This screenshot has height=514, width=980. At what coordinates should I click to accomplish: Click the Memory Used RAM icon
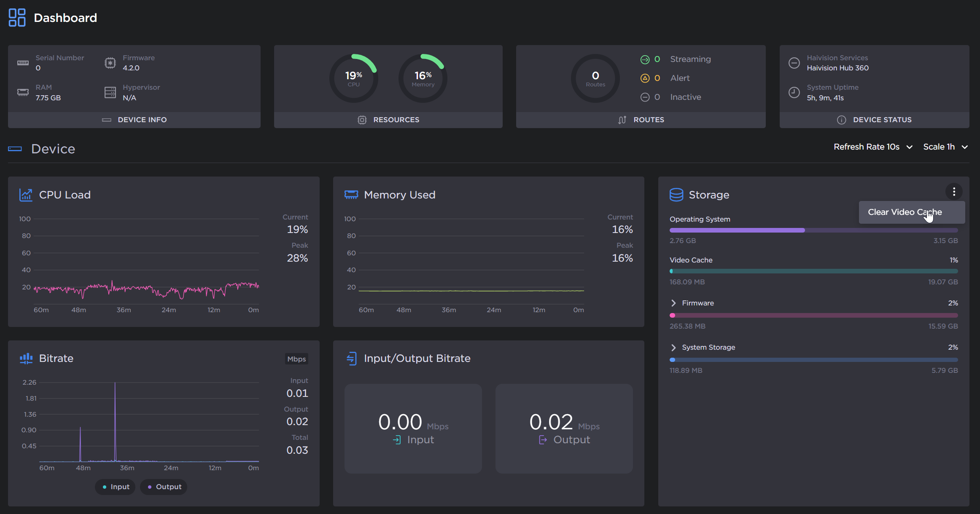(351, 195)
